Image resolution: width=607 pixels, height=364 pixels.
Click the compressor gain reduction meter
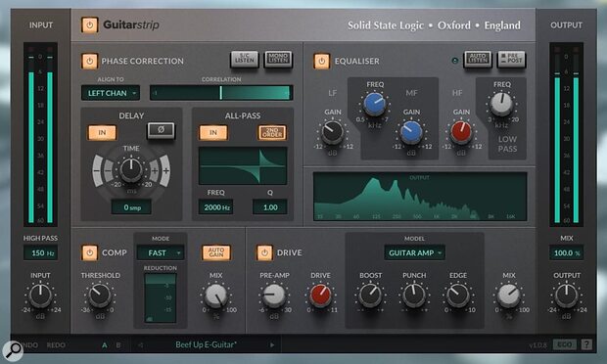[161, 297]
